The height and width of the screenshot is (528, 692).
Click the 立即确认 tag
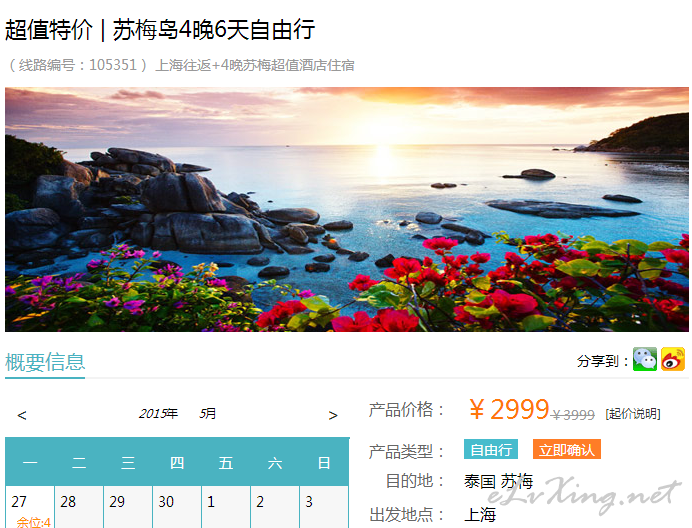tap(567, 449)
